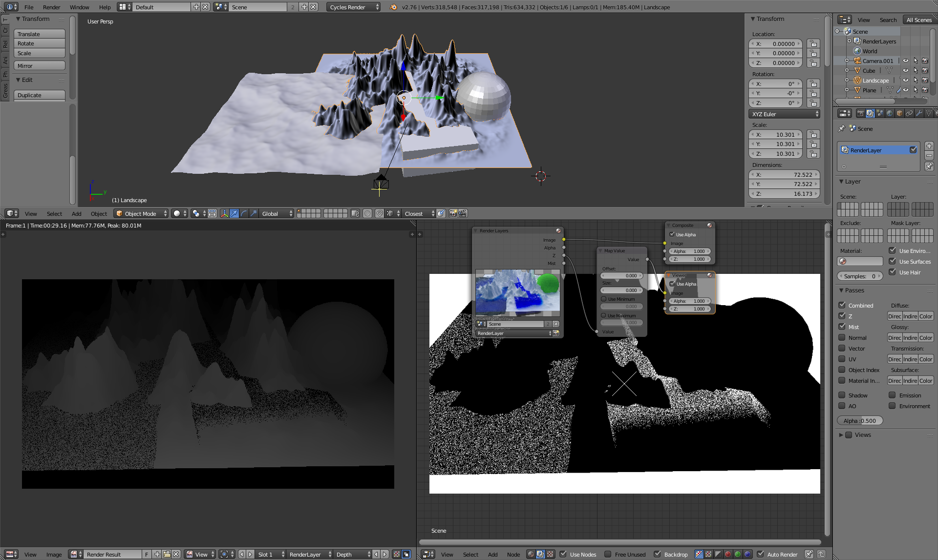Viewport: 938px width, 560px height.
Task: Click the Translate button
Action: 40,34
